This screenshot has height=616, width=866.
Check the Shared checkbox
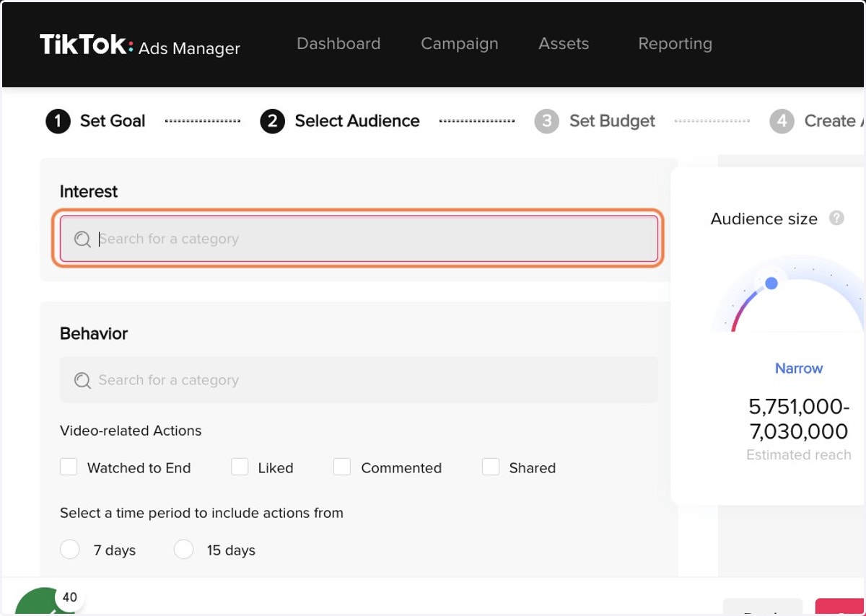491,467
